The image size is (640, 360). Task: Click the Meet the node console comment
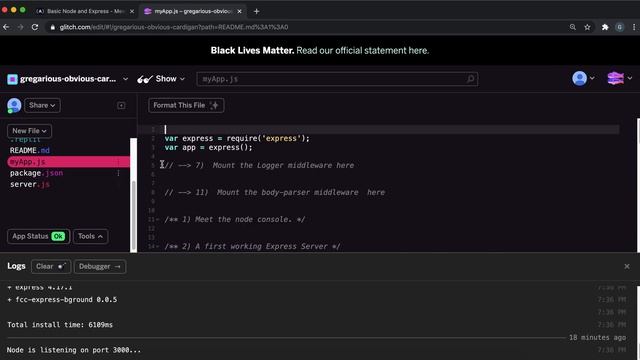[x=235, y=219]
